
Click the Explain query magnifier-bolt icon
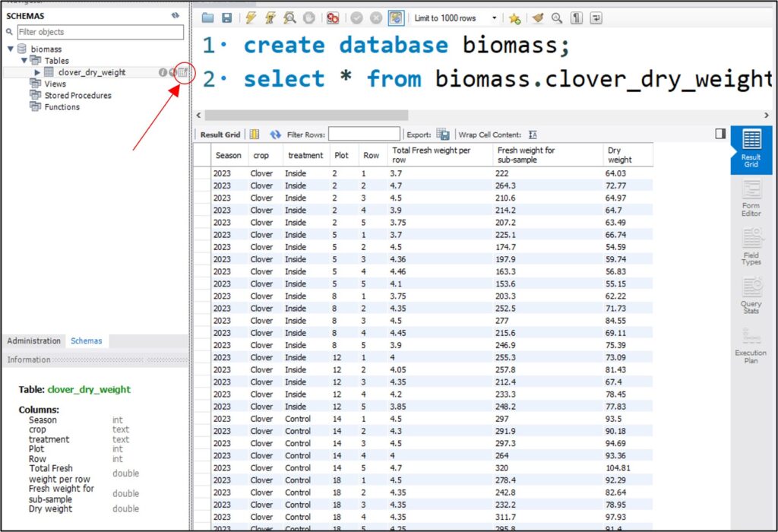[289, 18]
